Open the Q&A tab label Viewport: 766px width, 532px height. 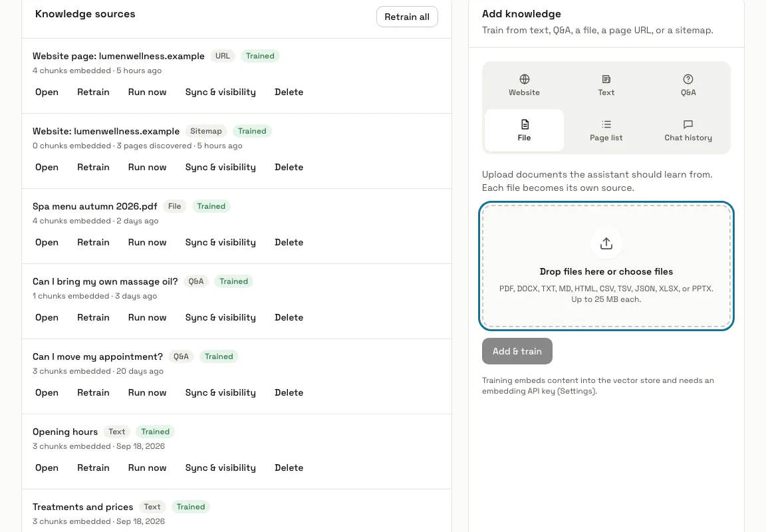pyautogui.click(x=688, y=92)
